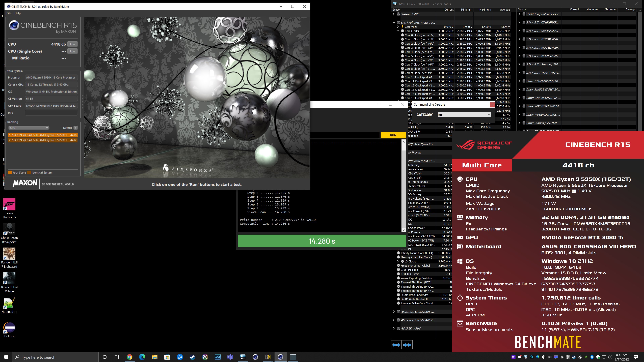Click HWiNFO collapse arrows button
Screen dimensions: 644x362
point(407,345)
